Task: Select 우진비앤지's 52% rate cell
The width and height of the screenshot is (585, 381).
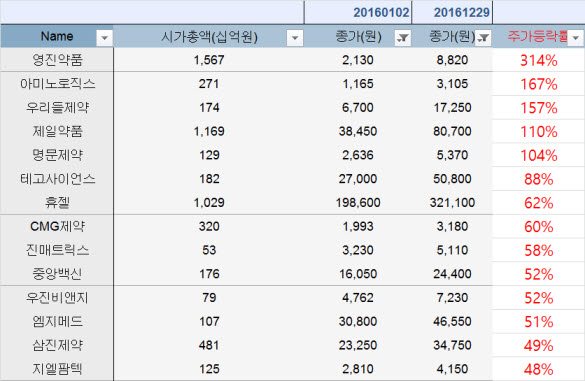Action: 538,298
